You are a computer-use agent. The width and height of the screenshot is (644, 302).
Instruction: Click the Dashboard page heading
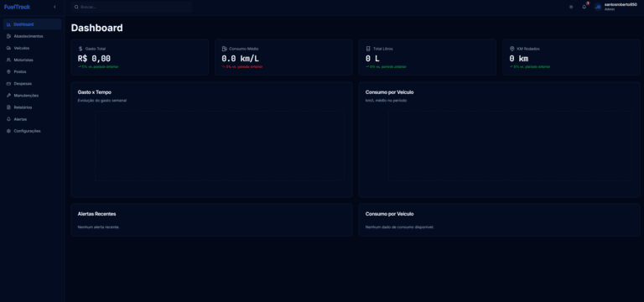(97, 28)
